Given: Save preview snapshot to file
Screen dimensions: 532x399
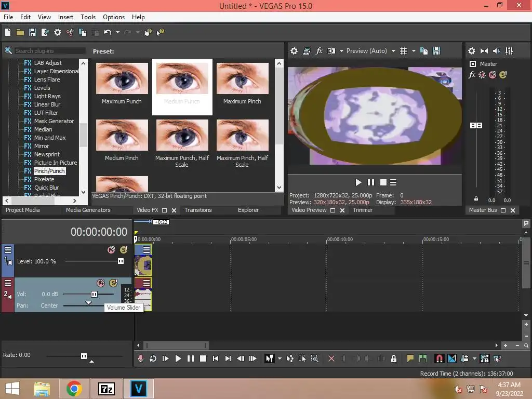Looking at the screenshot, I should point(436,51).
